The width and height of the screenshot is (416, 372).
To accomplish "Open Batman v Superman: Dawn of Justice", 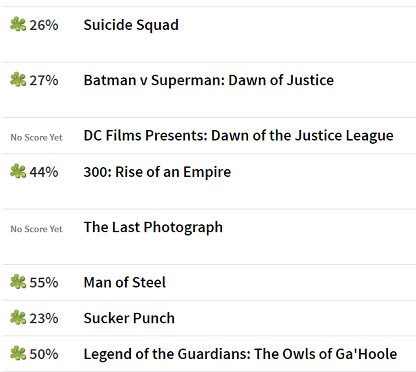I will pyautogui.click(x=209, y=80).
